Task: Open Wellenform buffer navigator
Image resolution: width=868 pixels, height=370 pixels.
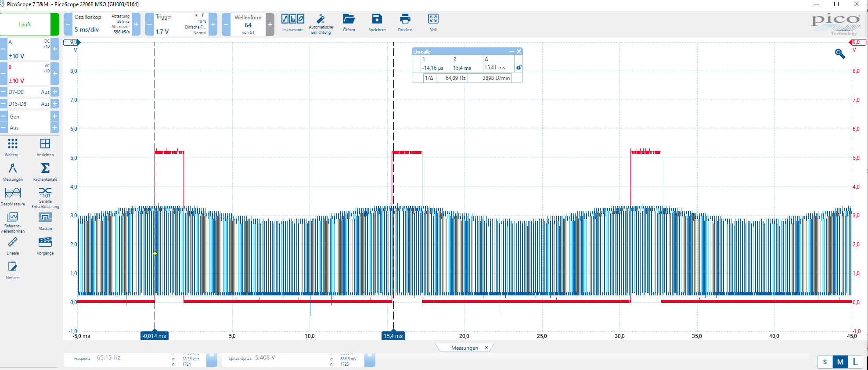Action: tap(248, 24)
